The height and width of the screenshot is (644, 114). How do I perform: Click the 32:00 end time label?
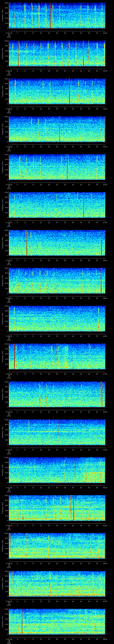[x=105, y=33]
